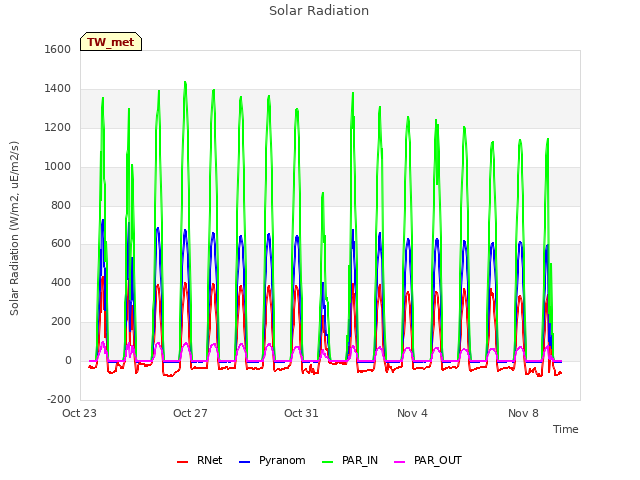Image resolution: width=640 pixels, height=480 pixels.
Task: Click the Oct 27 x-axis label
Action: pyautogui.click(x=190, y=413)
